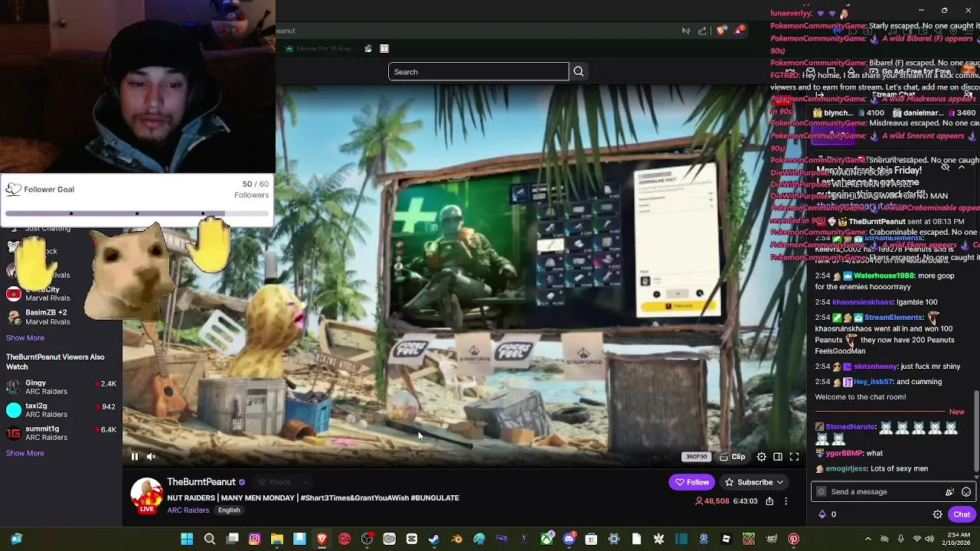Select the English language tag
This screenshot has width=980, height=551.
click(x=229, y=510)
